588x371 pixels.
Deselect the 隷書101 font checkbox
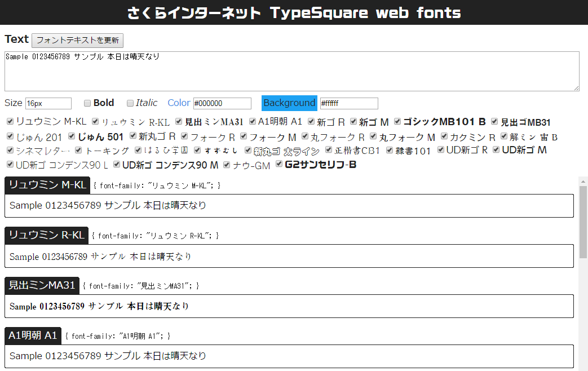[x=390, y=150]
